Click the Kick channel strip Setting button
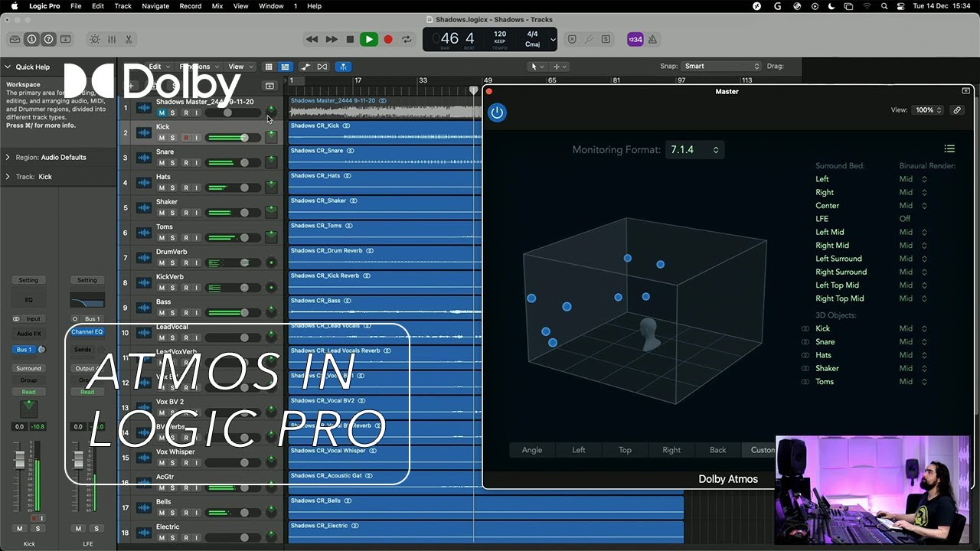 [x=28, y=280]
